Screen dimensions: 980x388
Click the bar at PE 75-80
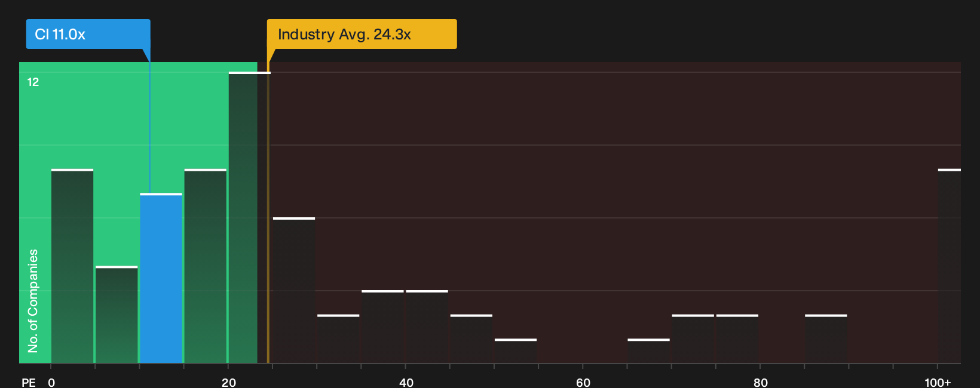pyautogui.click(x=737, y=338)
